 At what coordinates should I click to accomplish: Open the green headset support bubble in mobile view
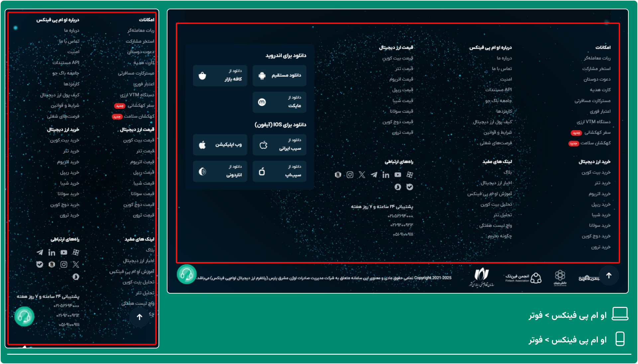pos(24,316)
